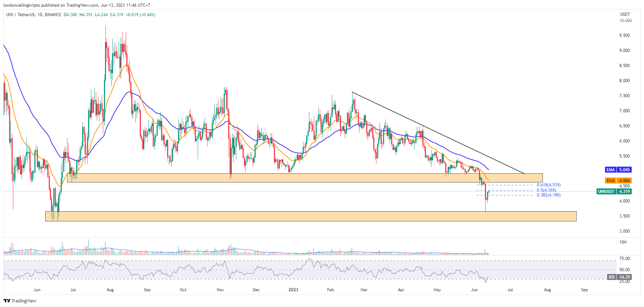The height and width of the screenshot is (307, 644).
Task: Click the 10.000 price level on axis
Action: click(x=625, y=20)
